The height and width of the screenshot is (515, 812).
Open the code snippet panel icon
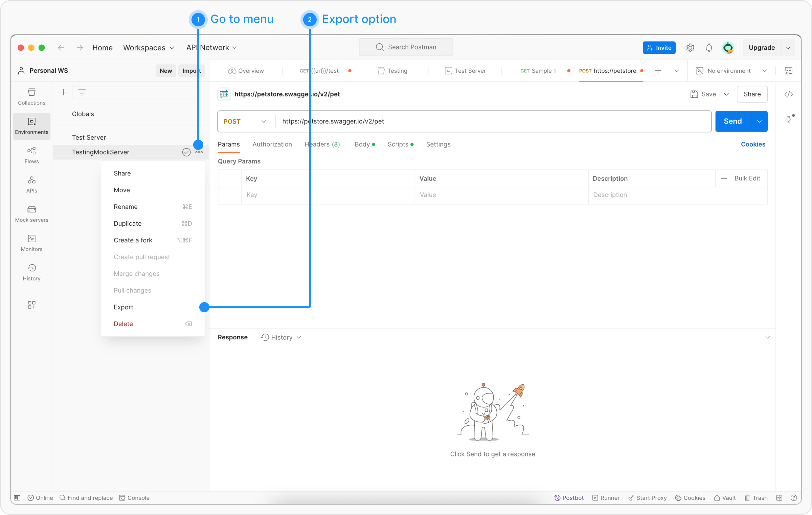(x=788, y=94)
